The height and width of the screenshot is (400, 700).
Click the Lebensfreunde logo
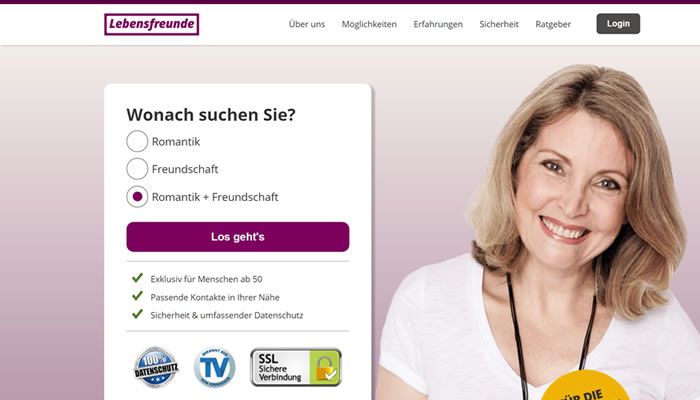(151, 24)
